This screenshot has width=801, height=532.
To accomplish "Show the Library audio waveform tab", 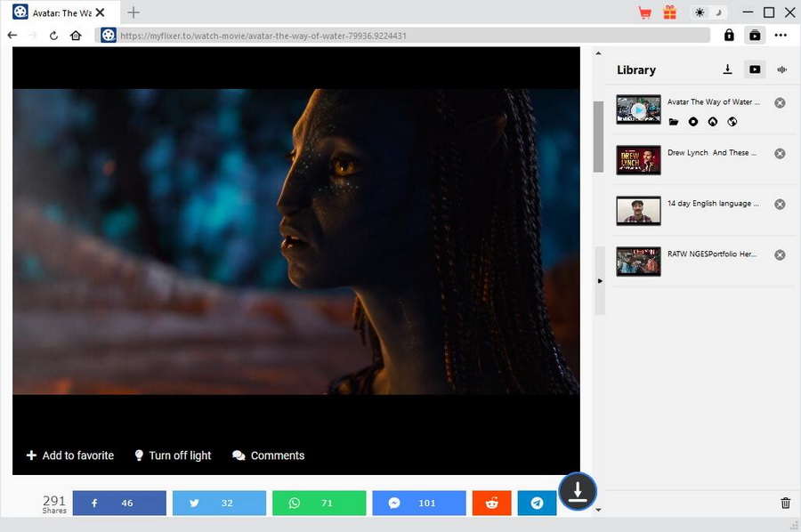I will [x=782, y=69].
